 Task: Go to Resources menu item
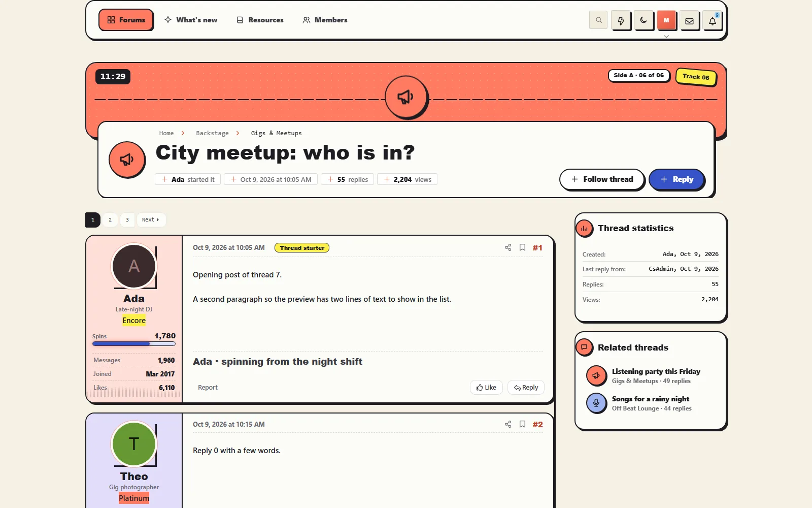click(260, 20)
